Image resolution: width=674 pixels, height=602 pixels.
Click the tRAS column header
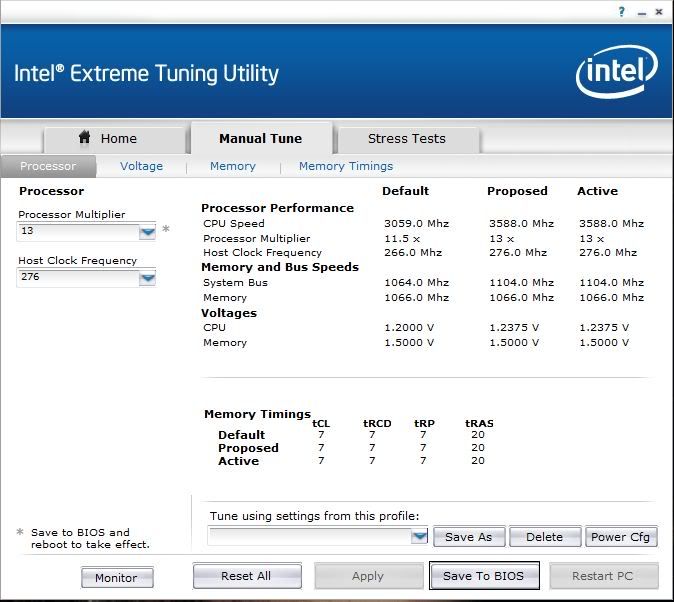(479, 424)
